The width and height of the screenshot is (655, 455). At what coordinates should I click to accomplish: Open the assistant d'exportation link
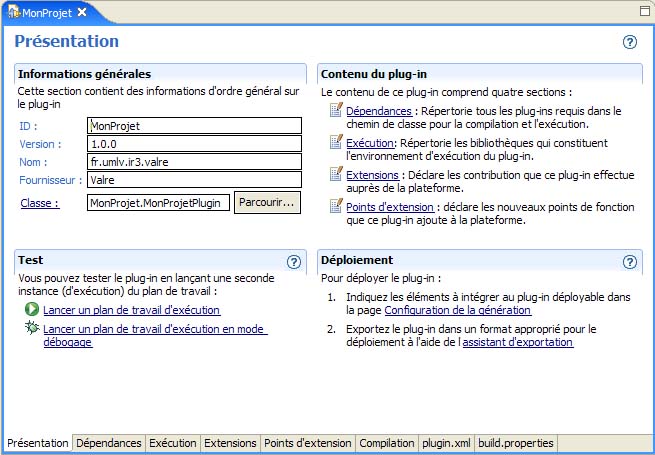tap(517, 342)
